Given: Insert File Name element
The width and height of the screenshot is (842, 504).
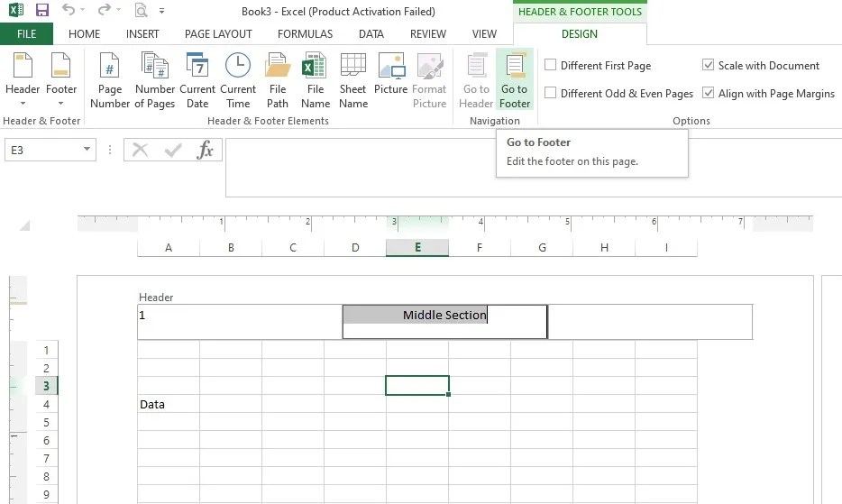Looking at the screenshot, I should coord(316,80).
